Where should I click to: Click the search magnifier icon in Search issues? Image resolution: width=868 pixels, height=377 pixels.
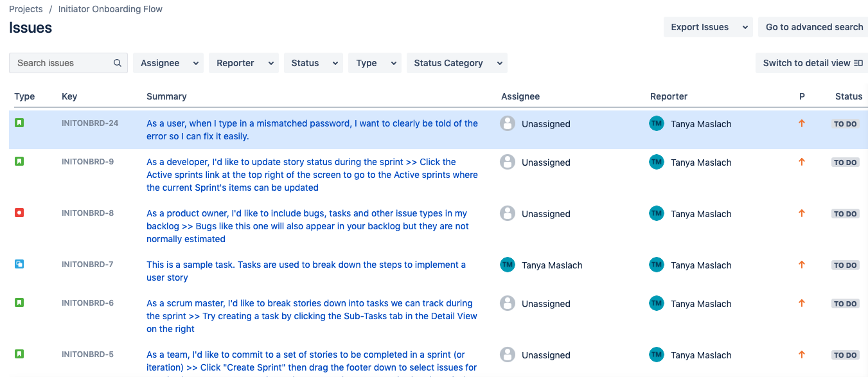(118, 63)
